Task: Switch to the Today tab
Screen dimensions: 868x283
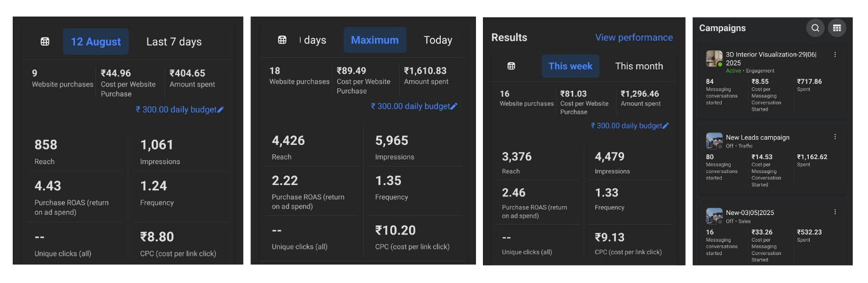Action: coord(438,40)
